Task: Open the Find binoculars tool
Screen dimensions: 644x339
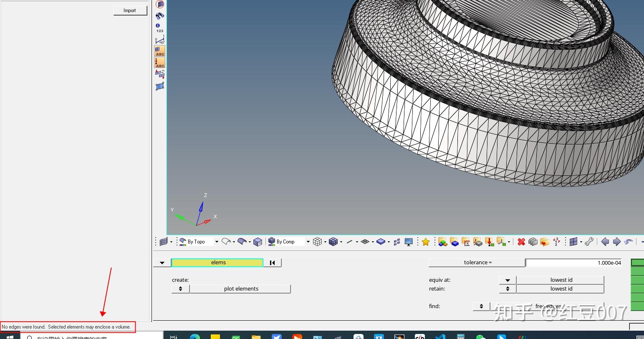Action: point(160,16)
